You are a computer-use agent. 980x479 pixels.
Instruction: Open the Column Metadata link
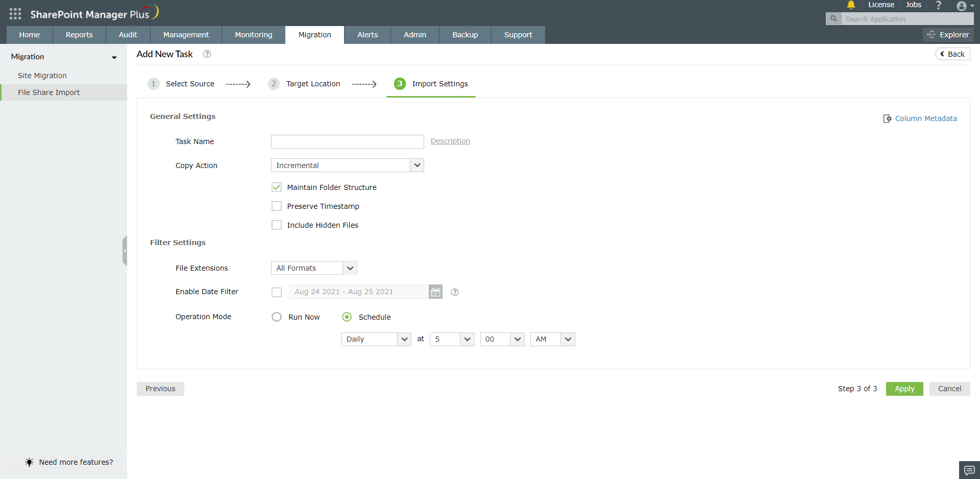tap(920, 118)
